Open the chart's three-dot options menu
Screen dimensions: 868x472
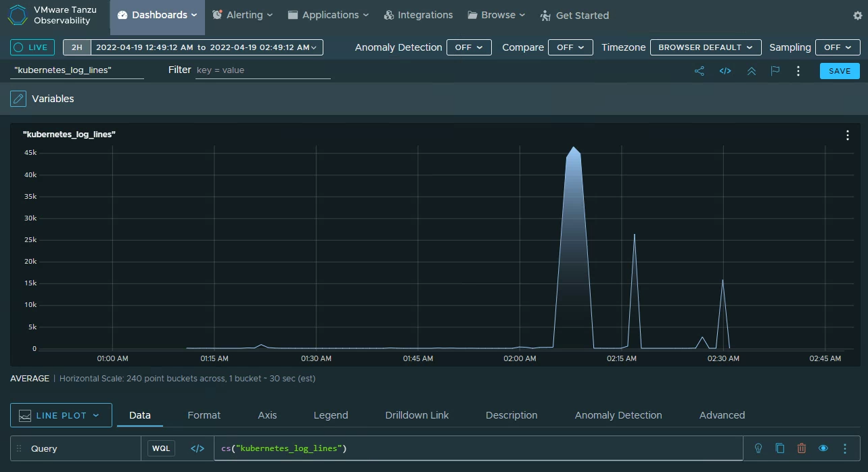(848, 135)
